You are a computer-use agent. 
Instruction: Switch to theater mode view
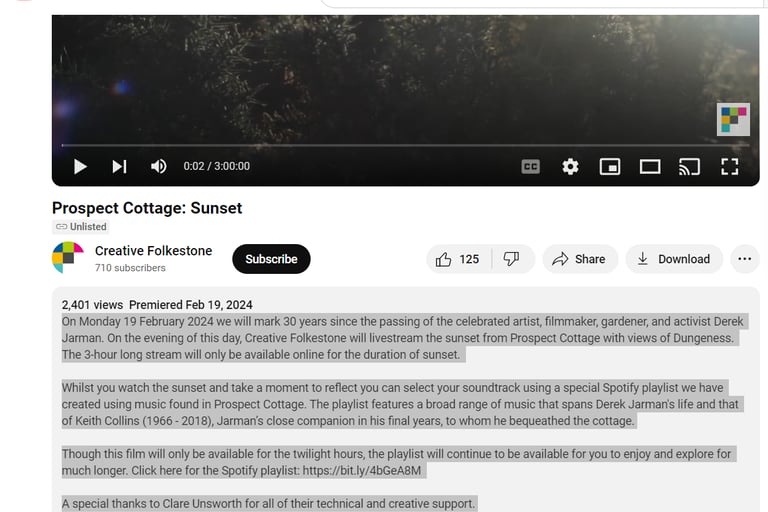(650, 167)
